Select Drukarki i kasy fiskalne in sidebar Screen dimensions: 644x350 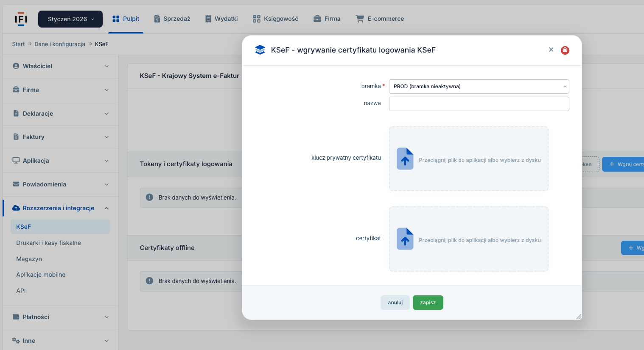click(x=48, y=243)
